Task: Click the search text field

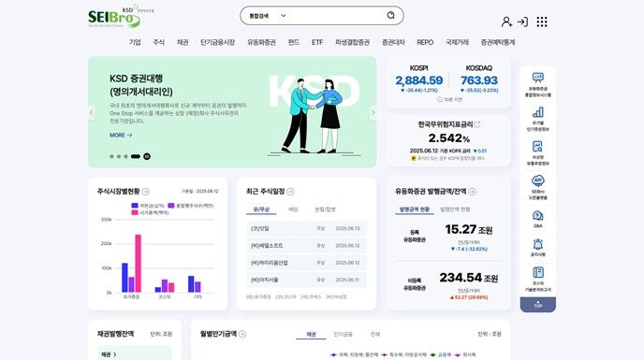Action: click(336, 16)
